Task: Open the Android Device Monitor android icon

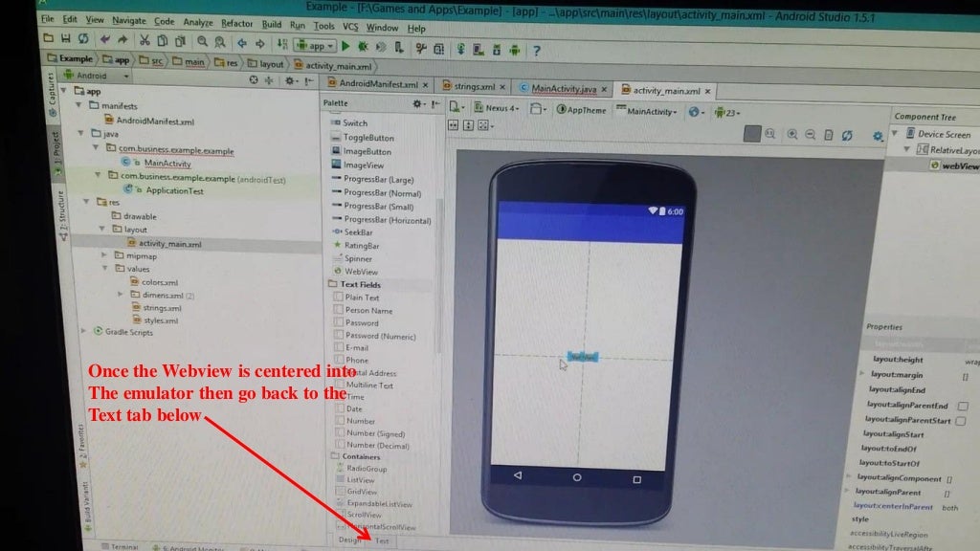Action: [514, 50]
